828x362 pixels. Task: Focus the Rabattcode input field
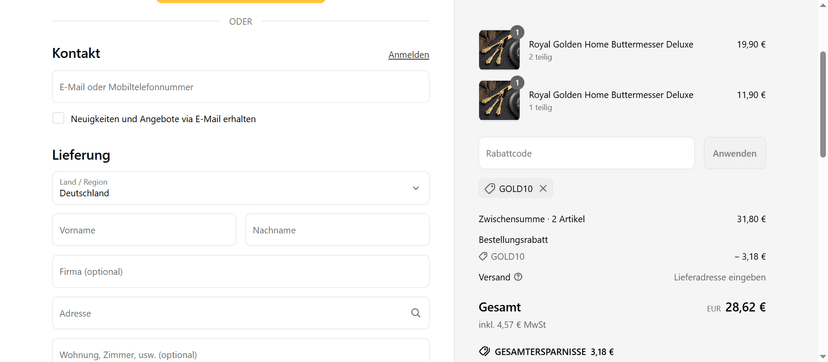(x=587, y=154)
